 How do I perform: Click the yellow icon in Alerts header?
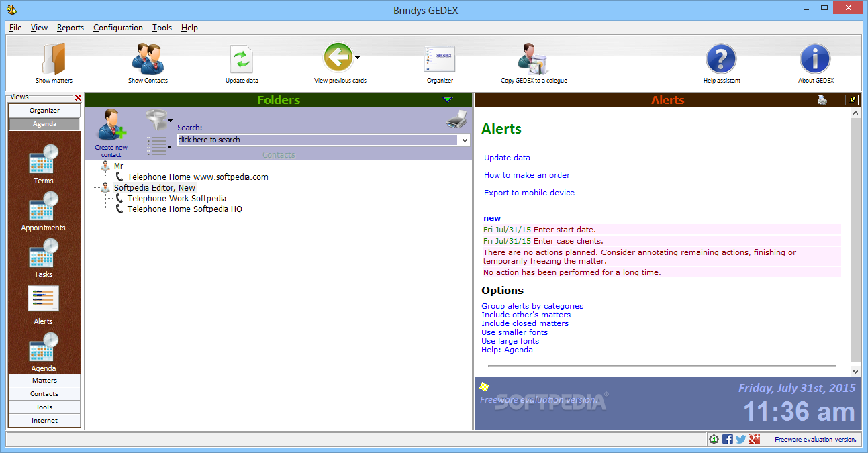(852, 100)
